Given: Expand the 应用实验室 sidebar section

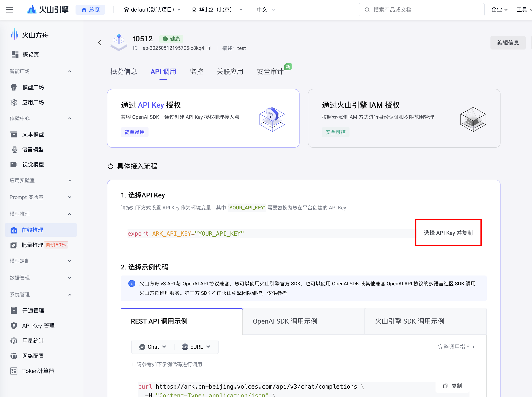Looking at the screenshot, I should (69, 180).
